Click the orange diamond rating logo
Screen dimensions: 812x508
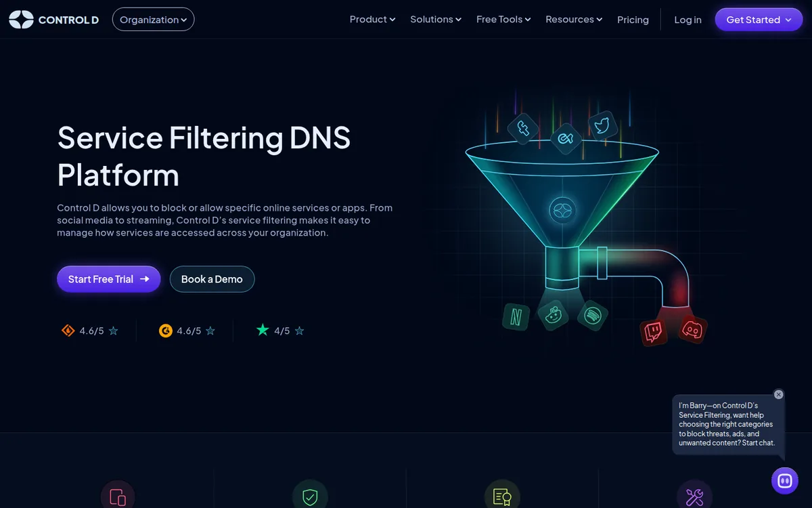point(68,331)
